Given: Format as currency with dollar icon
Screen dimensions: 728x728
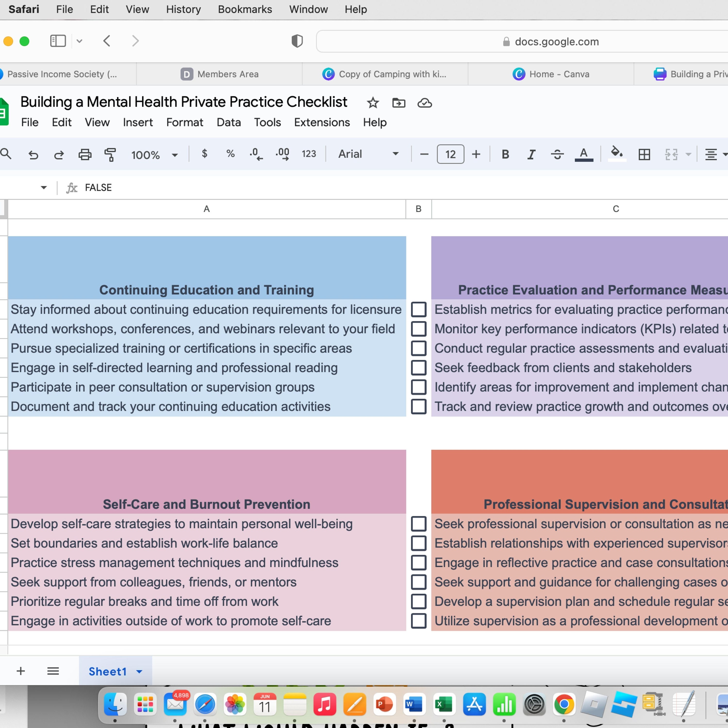Looking at the screenshot, I should tap(205, 154).
